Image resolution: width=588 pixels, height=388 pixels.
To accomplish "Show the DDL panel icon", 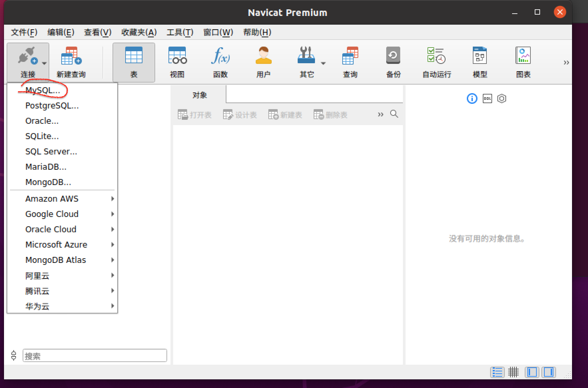I will [487, 98].
